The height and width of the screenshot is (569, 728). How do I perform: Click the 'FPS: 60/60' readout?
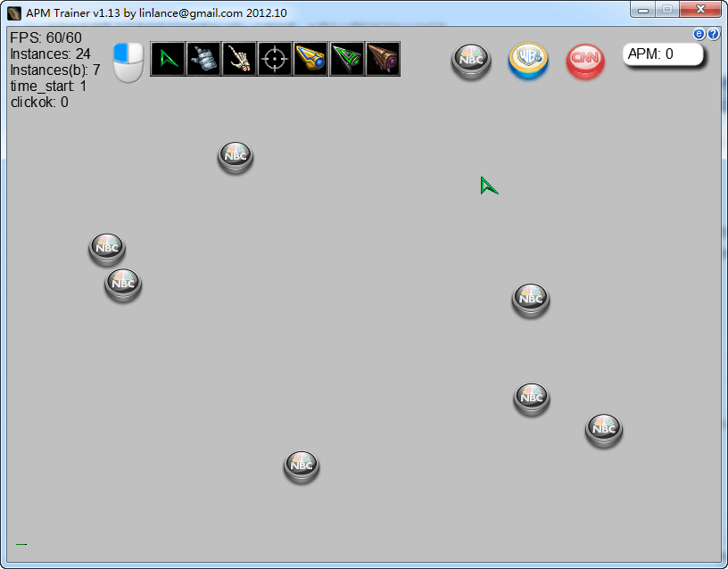coord(45,37)
